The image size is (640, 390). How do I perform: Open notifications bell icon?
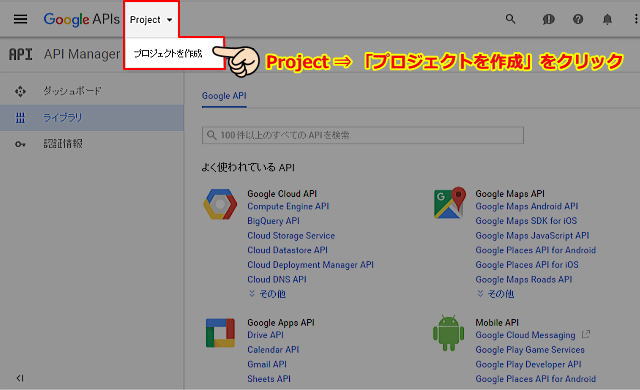[607, 19]
